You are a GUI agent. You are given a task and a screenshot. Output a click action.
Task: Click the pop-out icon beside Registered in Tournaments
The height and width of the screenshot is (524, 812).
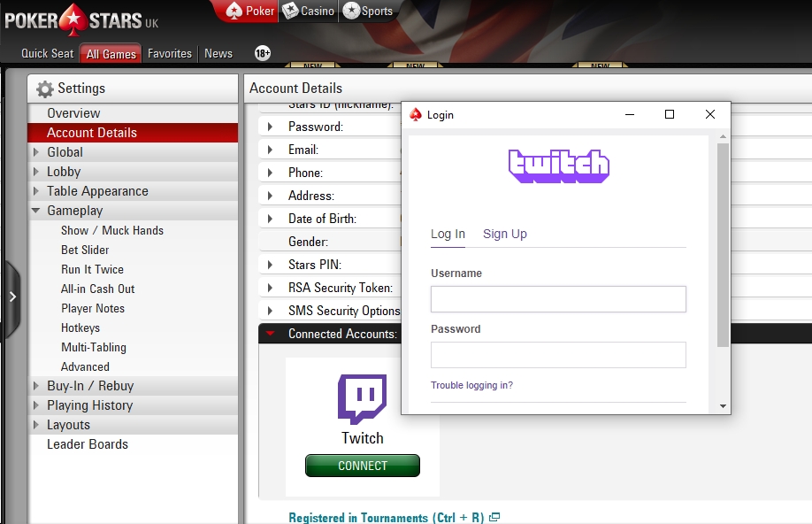[x=494, y=517]
